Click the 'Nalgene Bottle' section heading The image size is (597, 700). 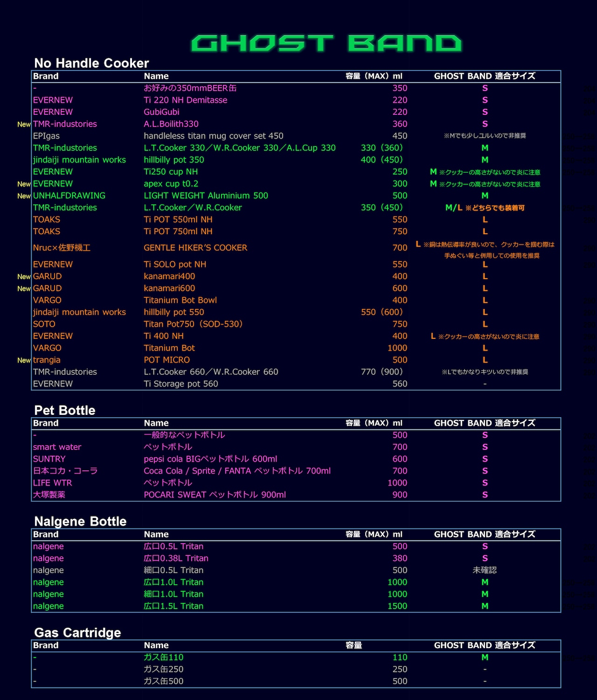80,521
